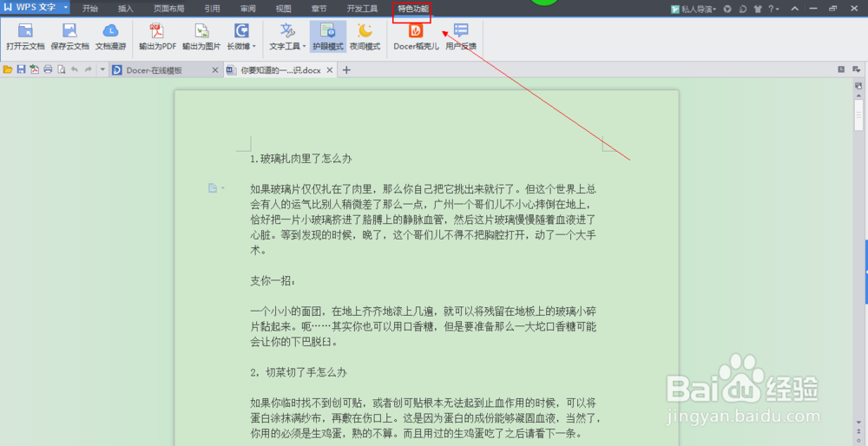Open the 私人导演 account dropdown
Image resolution: width=868 pixels, height=446 pixels.
pyautogui.click(x=694, y=9)
